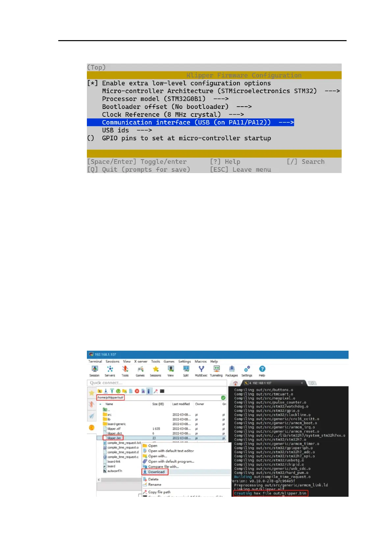
Task: Choose Open with default text editor
Action: 186,451
